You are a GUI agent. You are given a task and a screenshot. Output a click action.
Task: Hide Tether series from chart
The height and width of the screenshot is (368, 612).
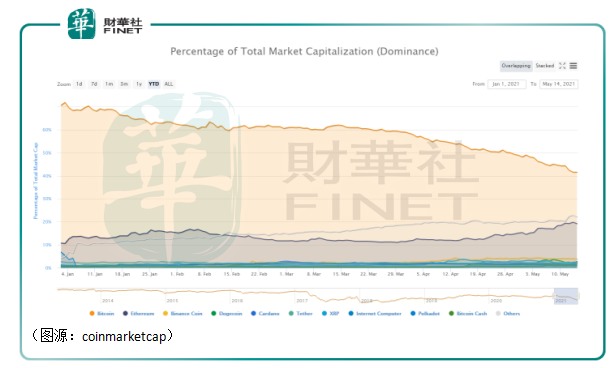[x=301, y=313]
